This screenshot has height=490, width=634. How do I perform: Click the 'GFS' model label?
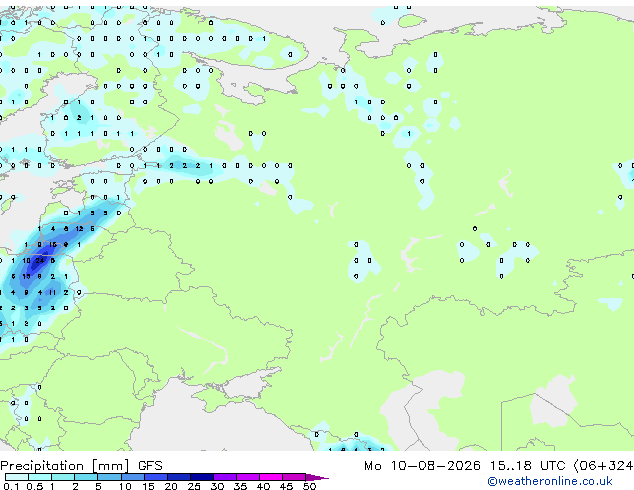coord(150,466)
